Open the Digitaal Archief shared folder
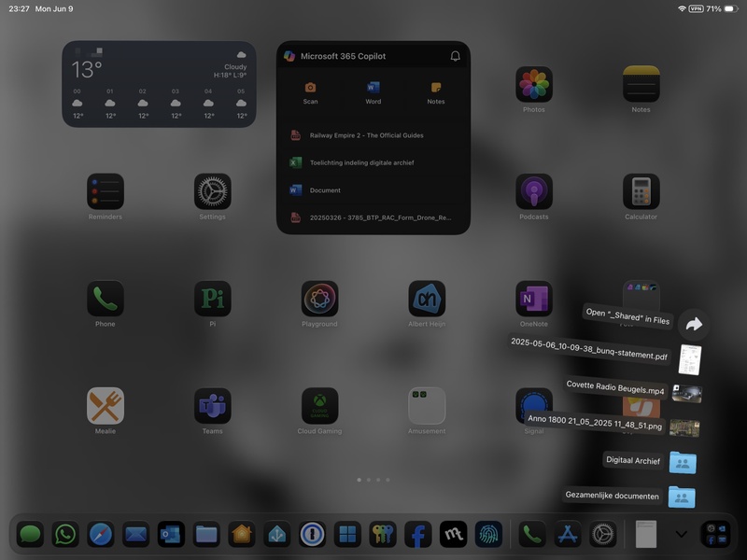This screenshot has height=560, width=747. [x=683, y=462]
